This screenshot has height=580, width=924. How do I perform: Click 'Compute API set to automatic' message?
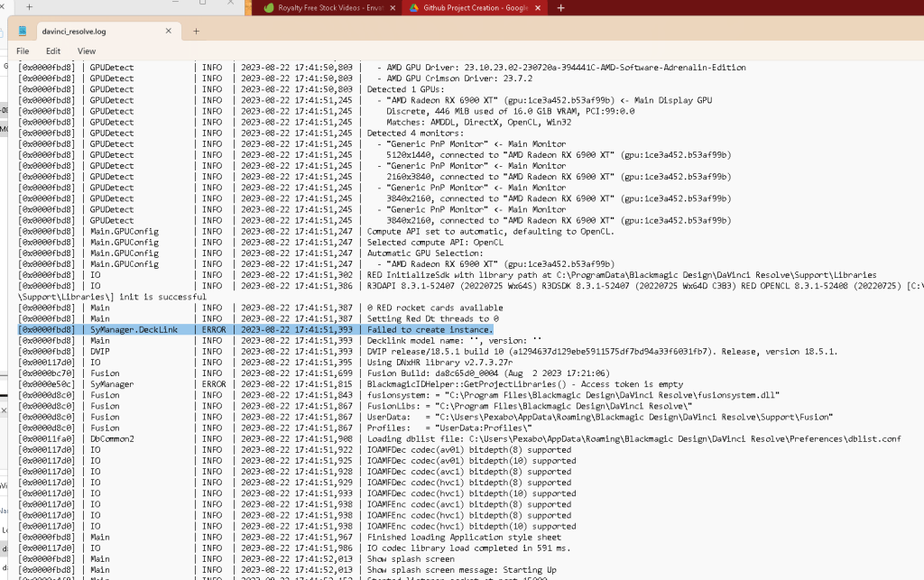pos(490,232)
